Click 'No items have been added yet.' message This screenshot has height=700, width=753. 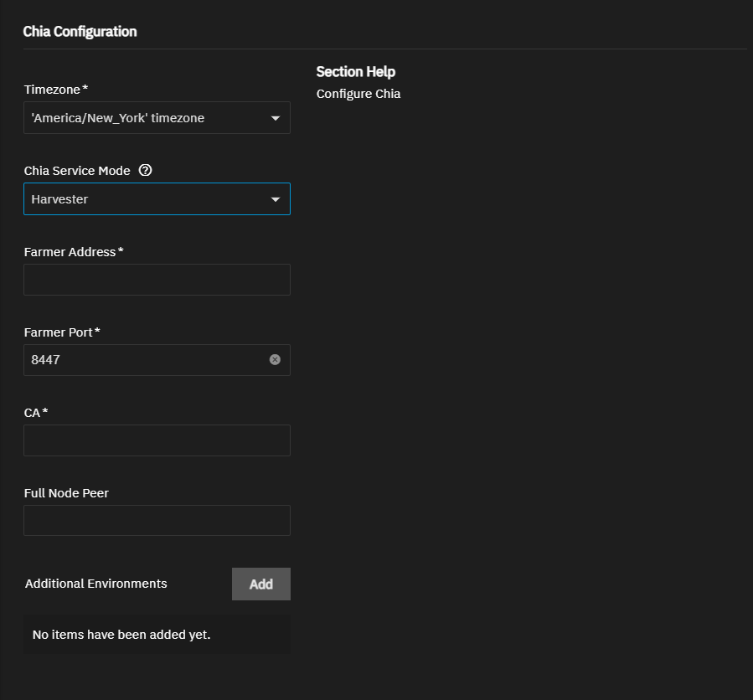(x=121, y=635)
